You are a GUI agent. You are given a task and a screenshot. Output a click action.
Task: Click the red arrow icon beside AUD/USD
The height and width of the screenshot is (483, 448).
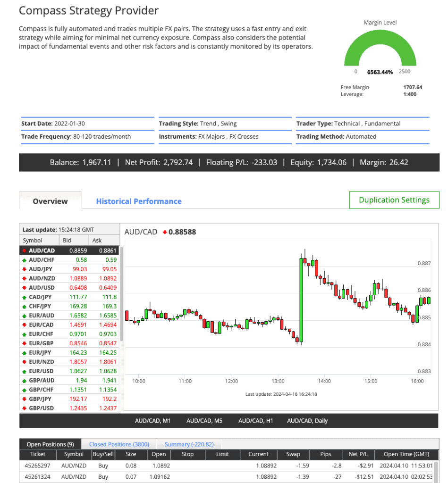(x=24, y=288)
